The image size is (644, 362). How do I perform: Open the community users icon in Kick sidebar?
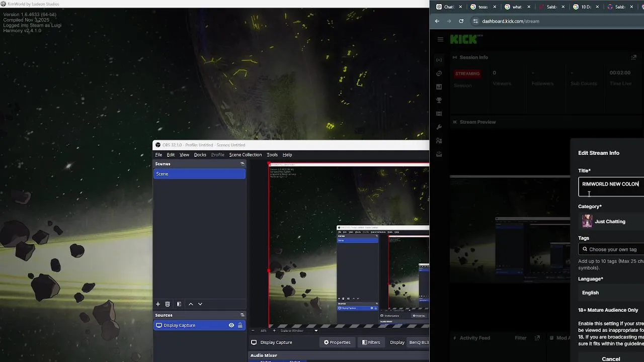(x=439, y=141)
